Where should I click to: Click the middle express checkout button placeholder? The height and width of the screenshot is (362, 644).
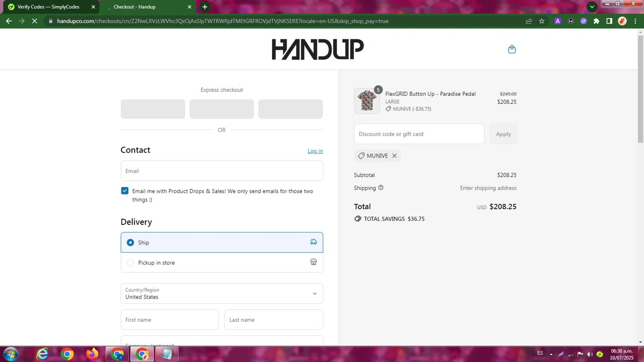(222, 109)
